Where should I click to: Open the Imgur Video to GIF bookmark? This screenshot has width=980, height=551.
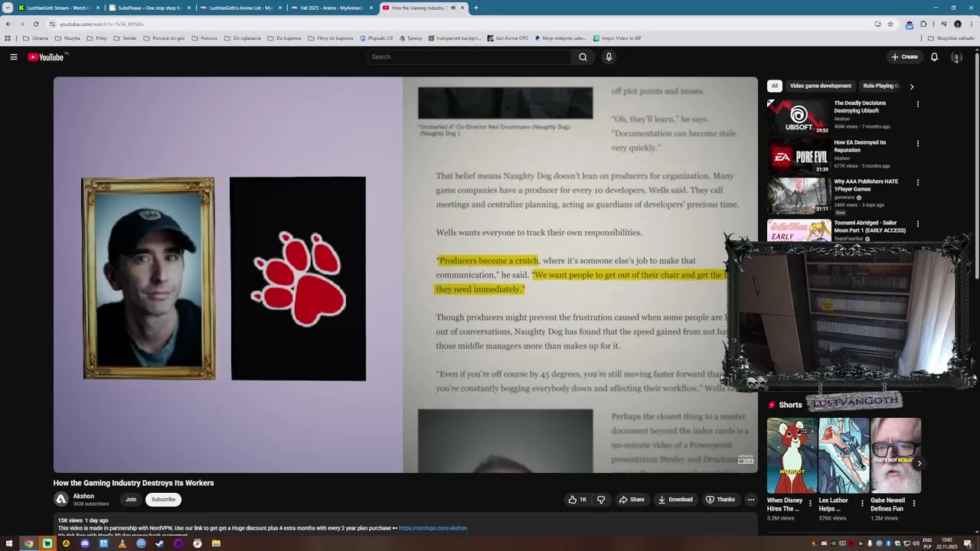tap(616, 37)
